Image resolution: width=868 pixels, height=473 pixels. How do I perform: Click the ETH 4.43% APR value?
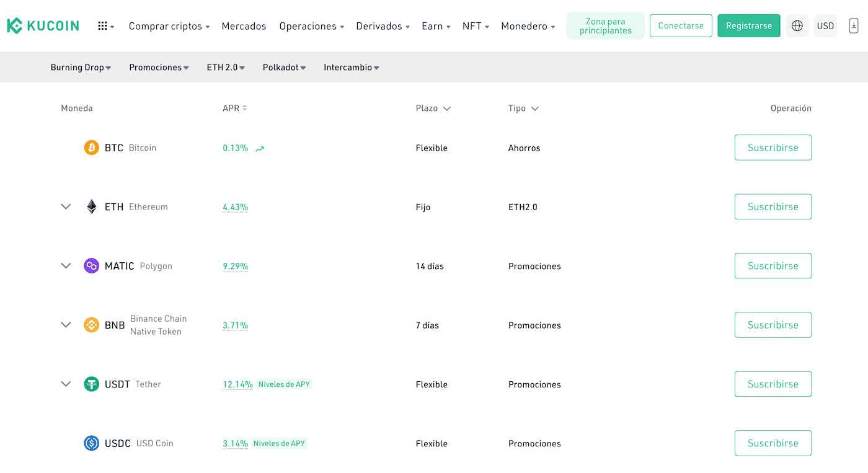(236, 207)
